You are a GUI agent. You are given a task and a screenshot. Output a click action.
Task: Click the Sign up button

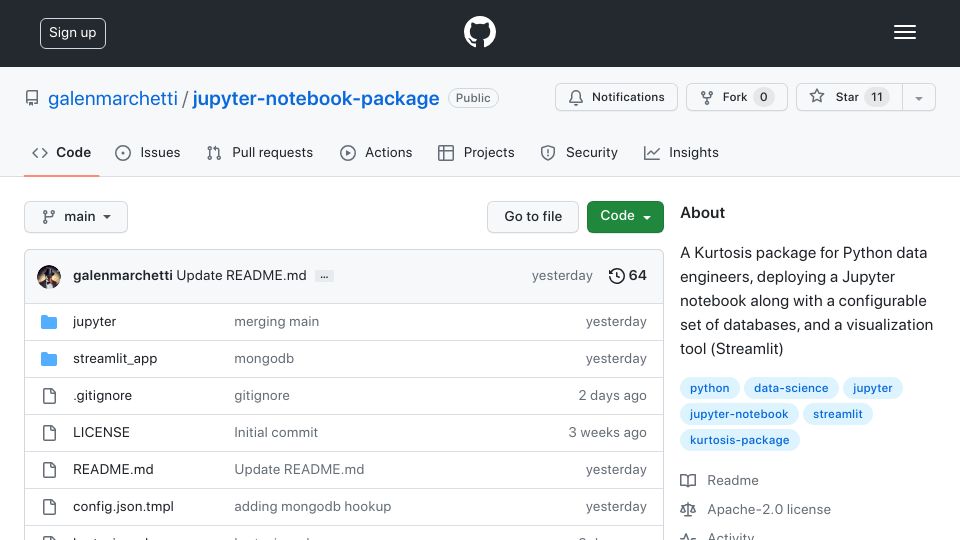pos(73,33)
